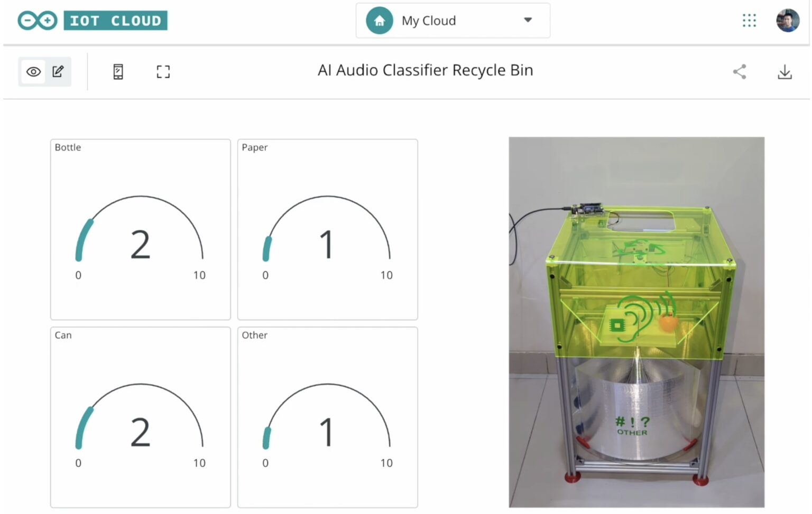Select the My Cloud menu item
The height and width of the screenshot is (514, 812).
[x=429, y=20]
